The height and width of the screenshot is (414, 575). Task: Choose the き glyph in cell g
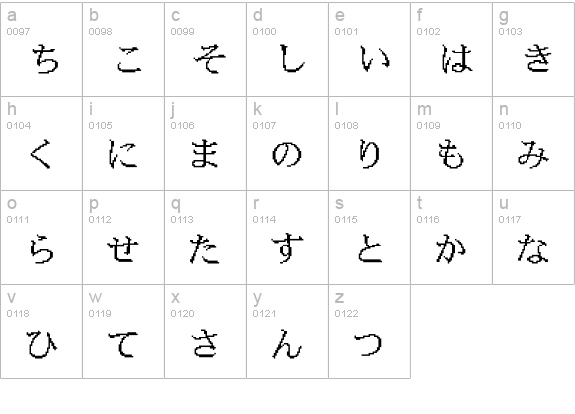pyautogui.click(x=538, y=58)
